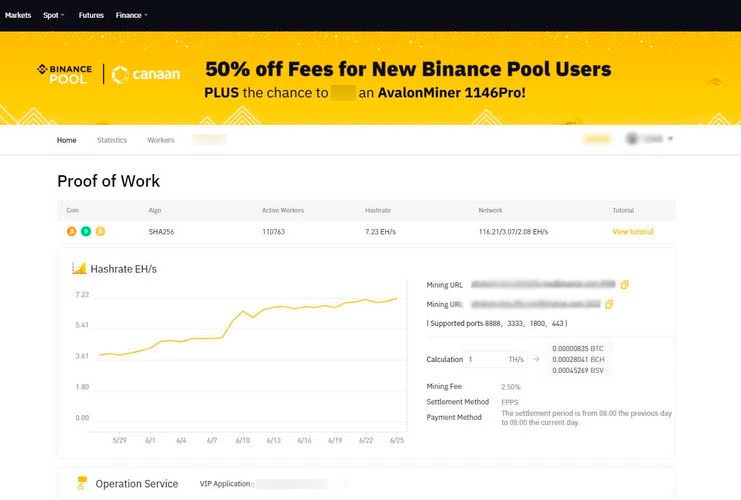
Task: Click the Operation Service icon
Action: tap(83, 484)
